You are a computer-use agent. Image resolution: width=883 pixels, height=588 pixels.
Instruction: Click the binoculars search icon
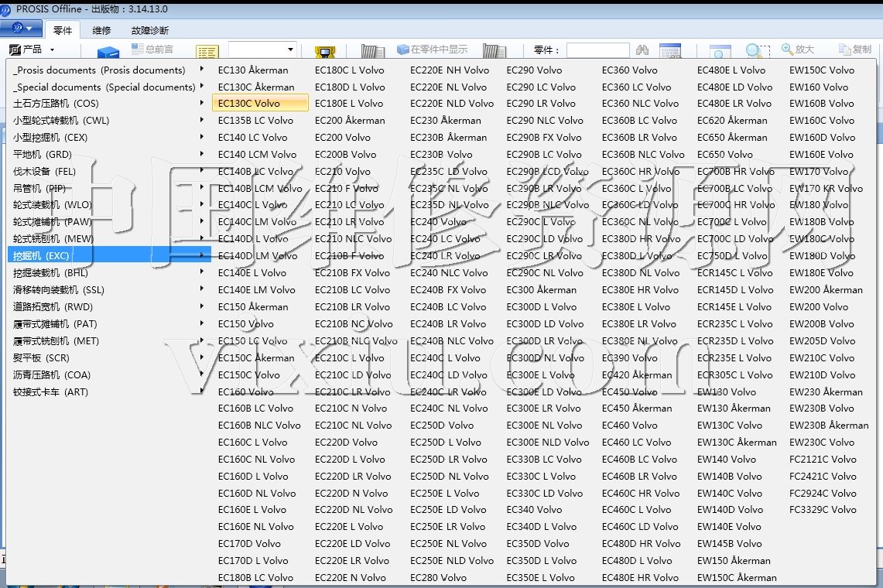click(x=642, y=50)
